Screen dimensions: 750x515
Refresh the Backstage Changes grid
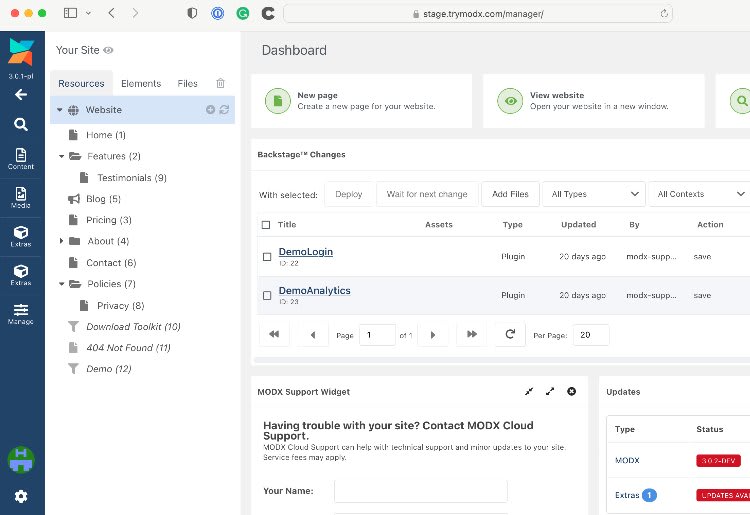pyautogui.click(x=510, y=334)
